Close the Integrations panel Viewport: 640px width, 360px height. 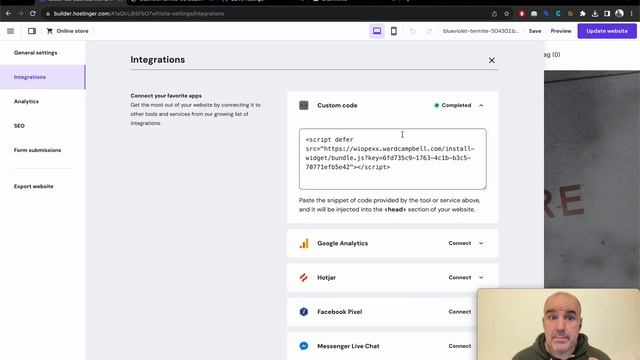pyautogui.click(x=491, y=60)
